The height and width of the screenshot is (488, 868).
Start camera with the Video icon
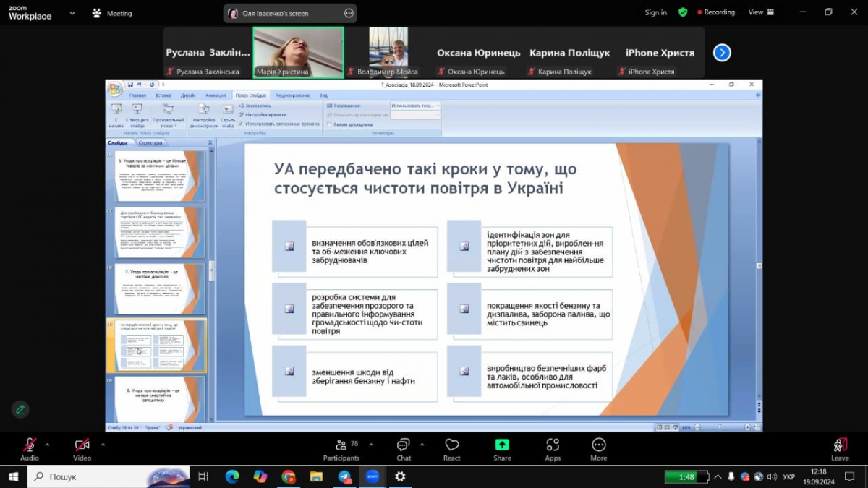coord(82,446)
